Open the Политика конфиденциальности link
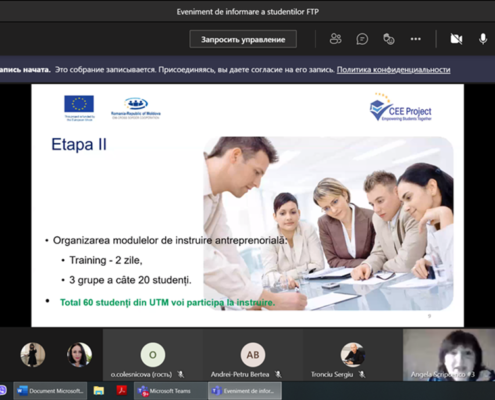 pos(393,70)
